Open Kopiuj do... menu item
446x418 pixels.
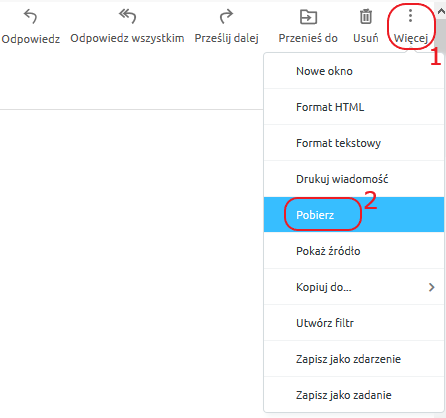354,287
